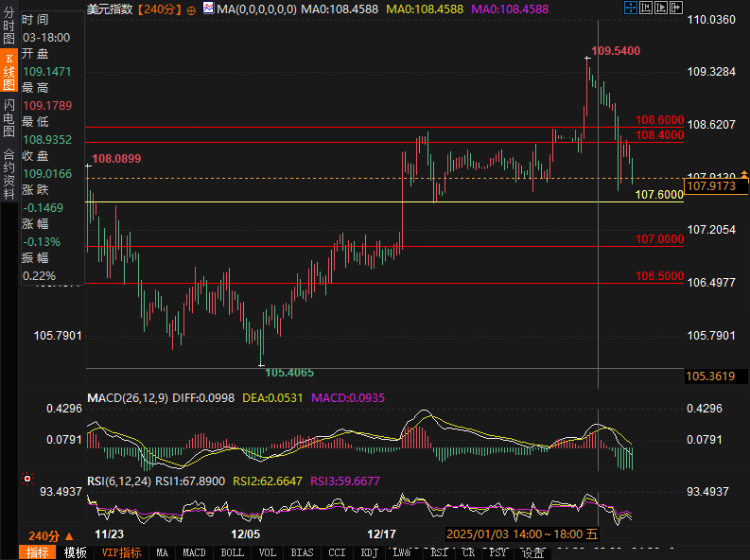Switch sub-chart to VOL indicator
Viewport: 750px width, 560px height.
pos(268,552)
